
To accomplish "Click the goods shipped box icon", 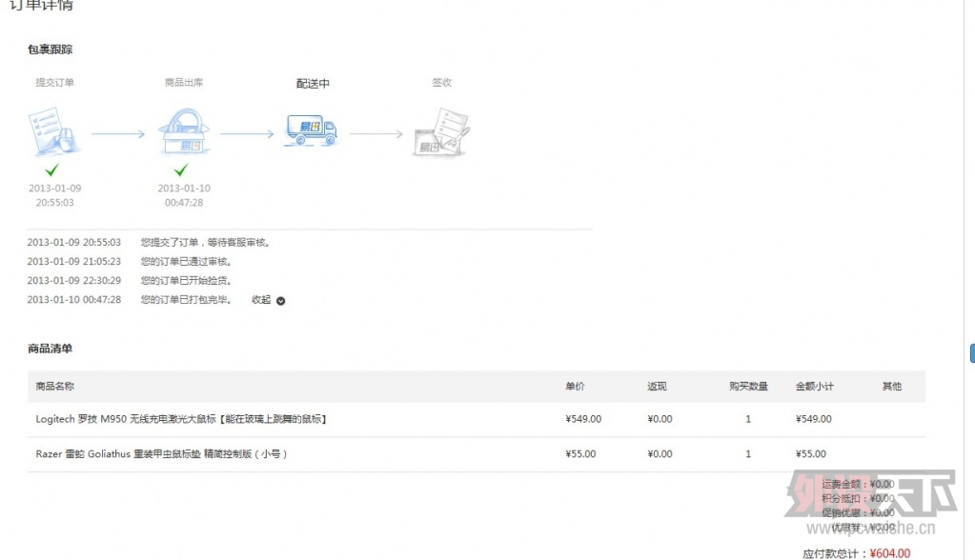I will (x=184, y=131).
